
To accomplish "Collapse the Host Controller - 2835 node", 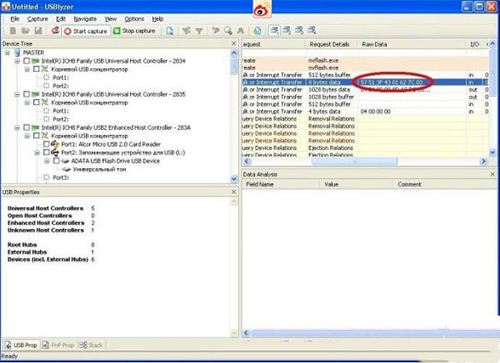I will coord(17,94).
